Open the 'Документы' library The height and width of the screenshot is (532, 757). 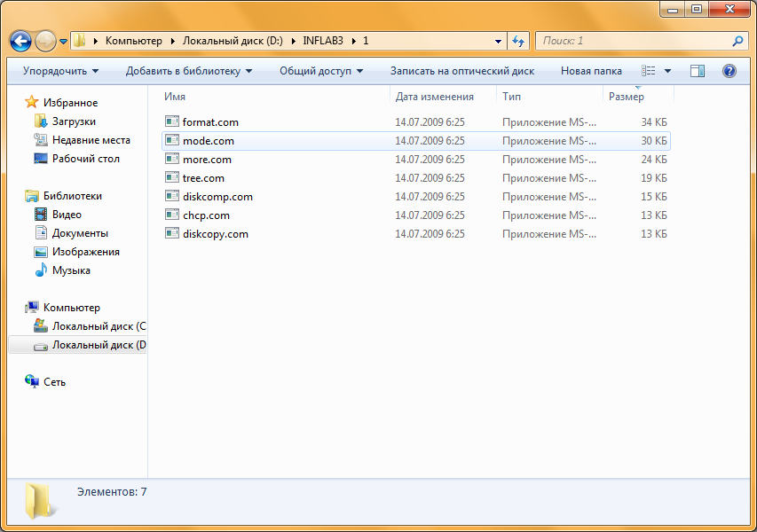80,233
